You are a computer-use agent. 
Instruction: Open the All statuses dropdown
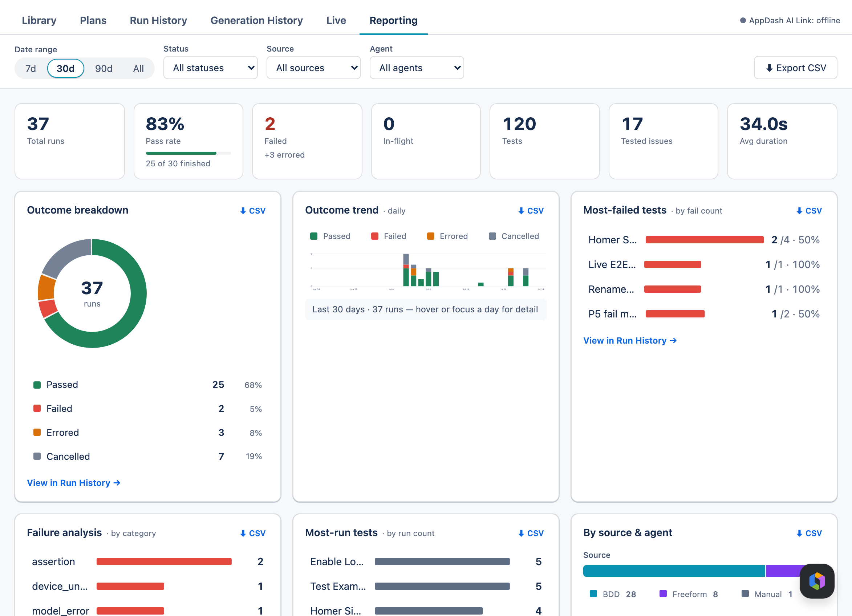click(210, 68)
